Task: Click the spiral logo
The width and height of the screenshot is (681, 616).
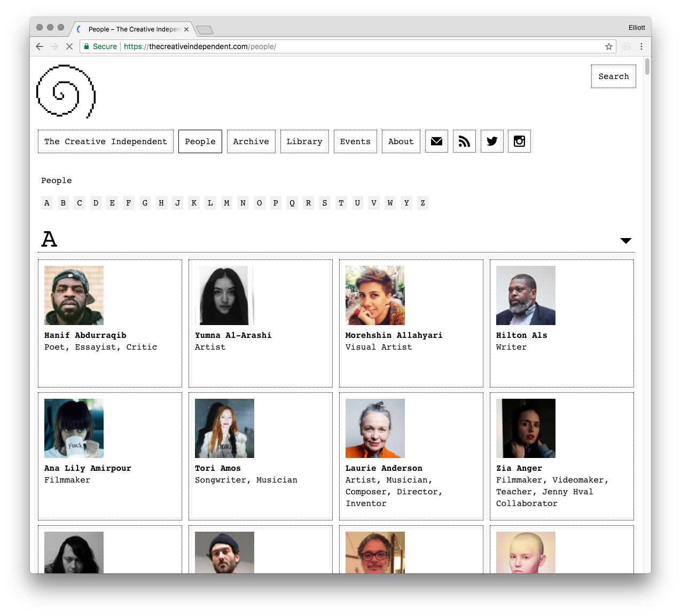Action: pyautogui.click(x=66, y=91)
